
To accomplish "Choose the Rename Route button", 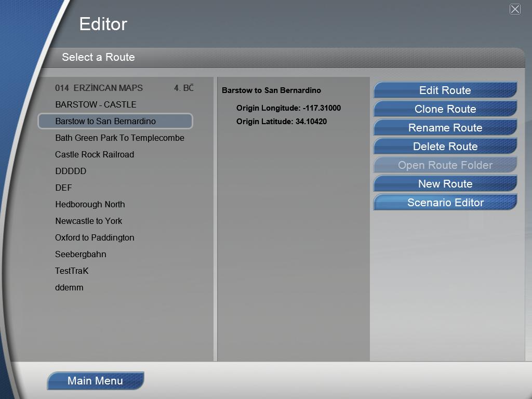I will (445, 128).
